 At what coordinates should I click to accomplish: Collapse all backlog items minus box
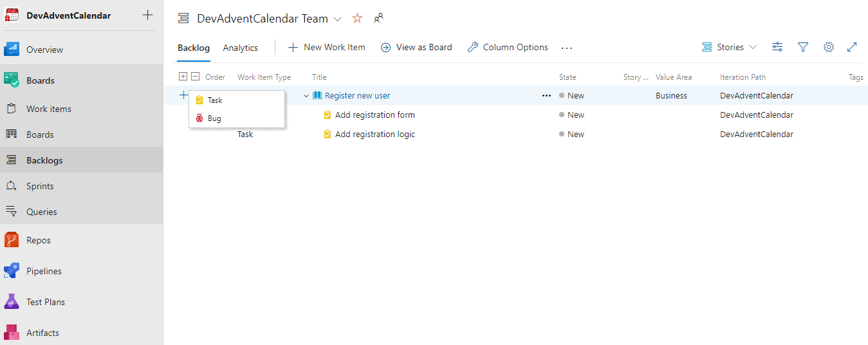(196, 77)
